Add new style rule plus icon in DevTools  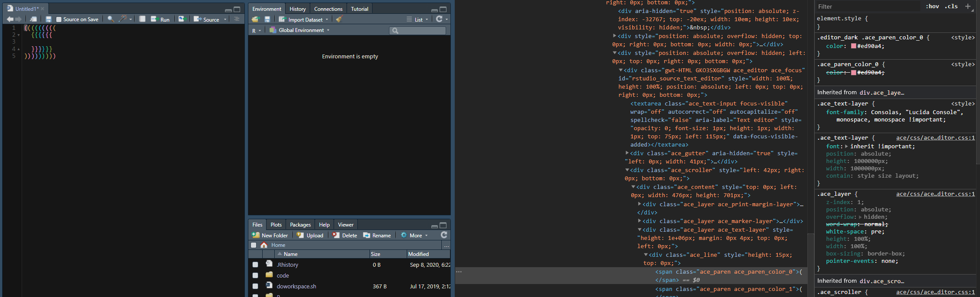[968, 6]
